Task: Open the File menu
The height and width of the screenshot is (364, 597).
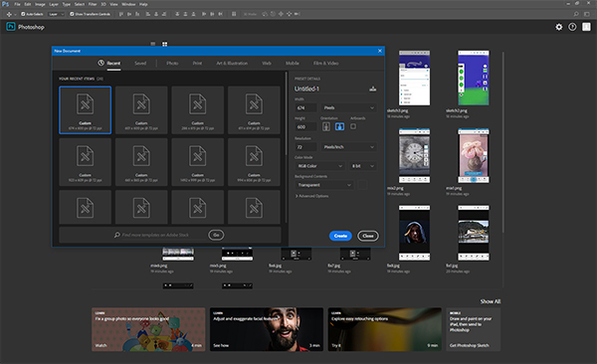Action: click(17, 4)
